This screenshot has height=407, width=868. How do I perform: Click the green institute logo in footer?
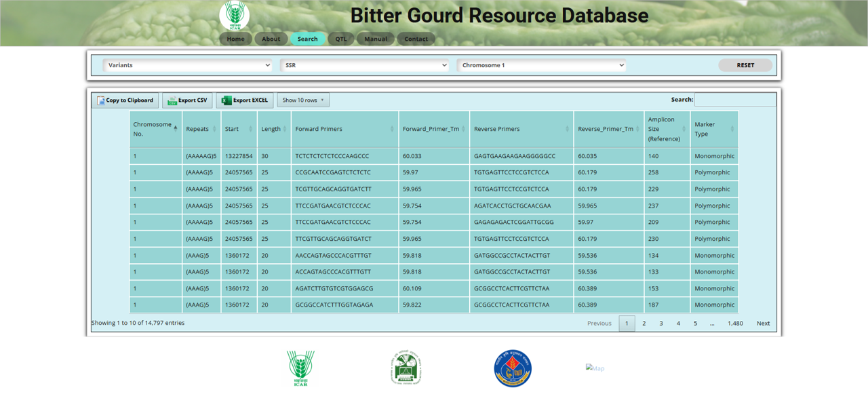406,368
